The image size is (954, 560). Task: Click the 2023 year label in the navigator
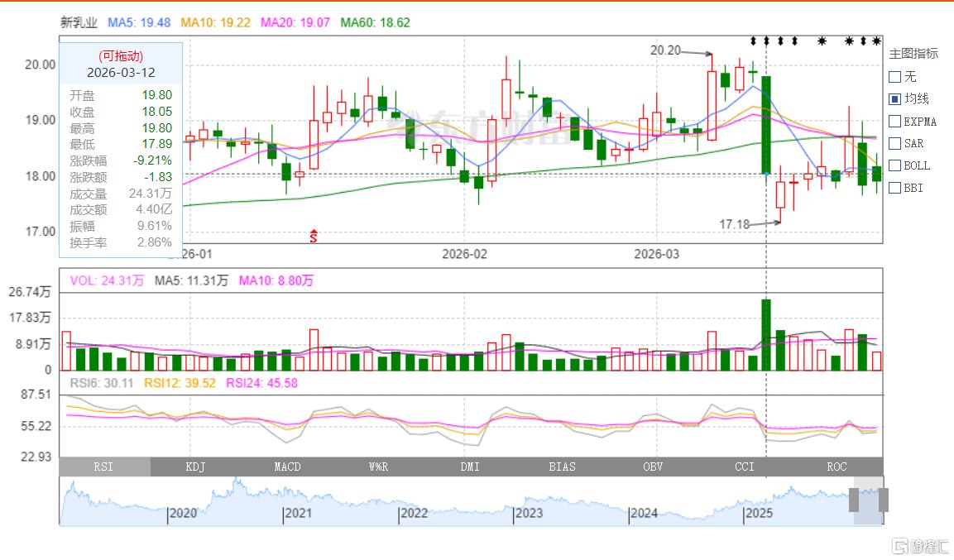pos(529,513)
